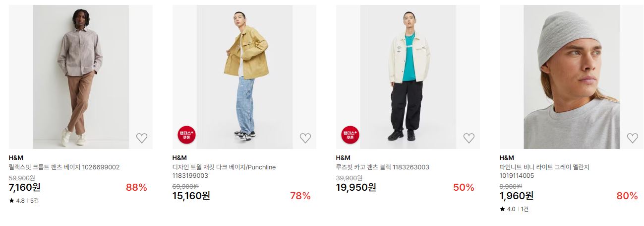
Task: Tap wishlist heart on gray beanie product
Action: coord(633,138)
